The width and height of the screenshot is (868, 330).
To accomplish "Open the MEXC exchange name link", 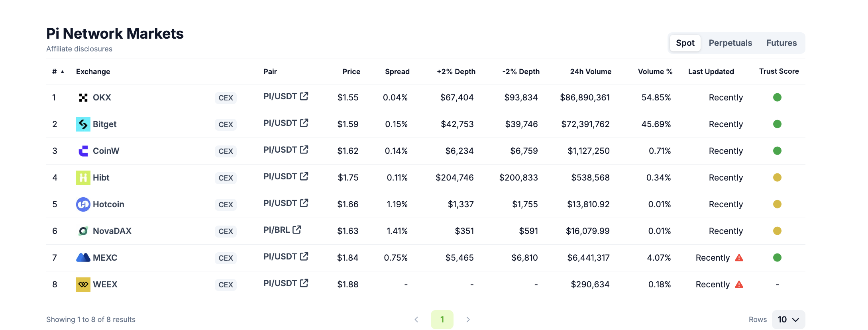I will pyautogui.click(x=105, y=258).
